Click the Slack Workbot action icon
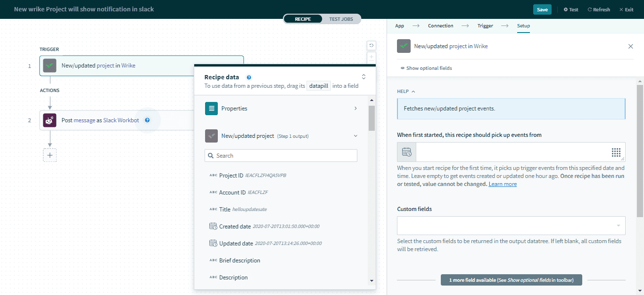 click(x=50, y=120)
